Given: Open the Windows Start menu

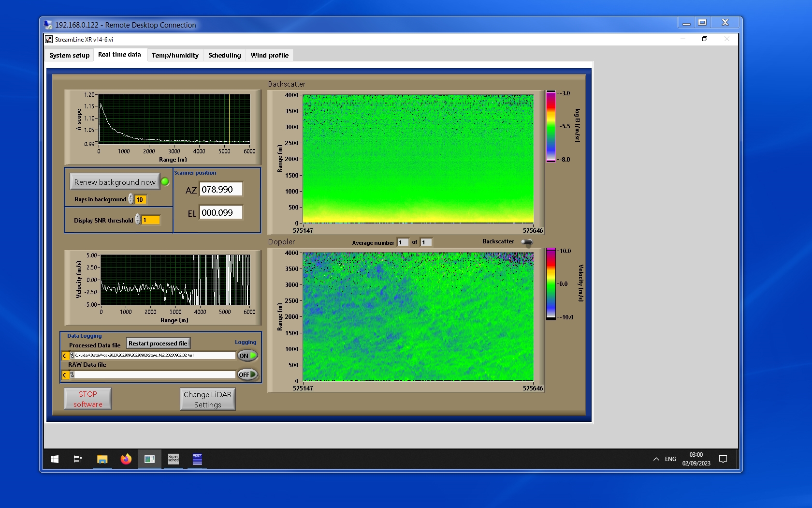Looking at the screenshot, I should point(55,459).
